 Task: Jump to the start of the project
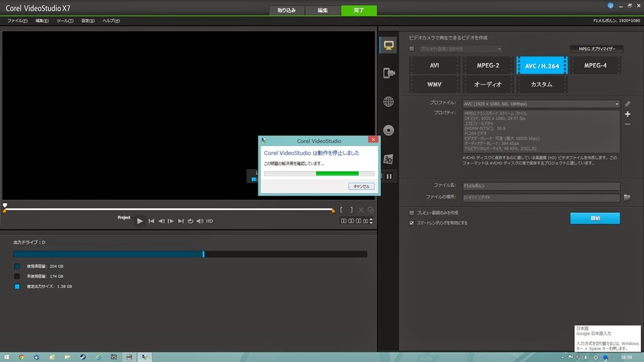coord(151,221)
